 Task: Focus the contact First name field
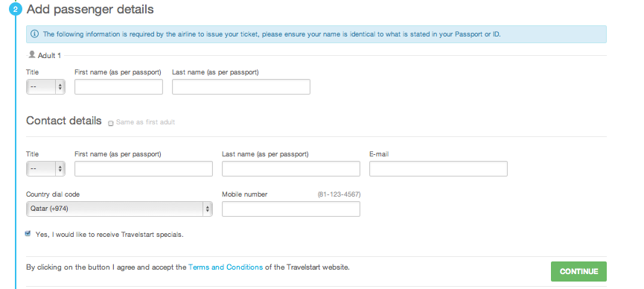coord(144,168)
